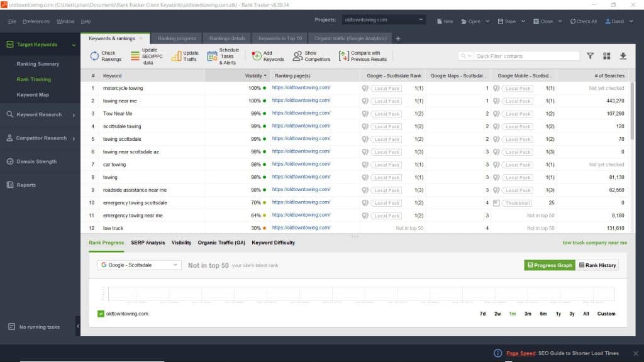This screenshot has width=644, height=362.
Task: Click the info icon beside Page Speed
Action: tap(498, 353)
